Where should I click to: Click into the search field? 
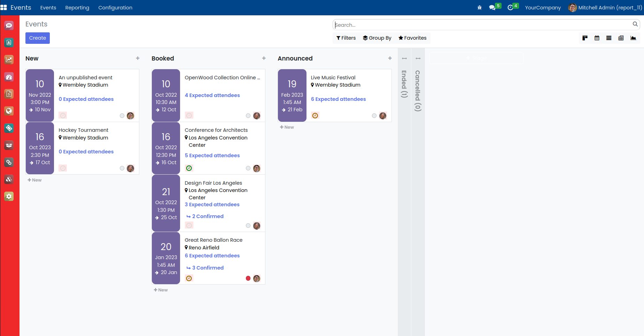(482, 25)
